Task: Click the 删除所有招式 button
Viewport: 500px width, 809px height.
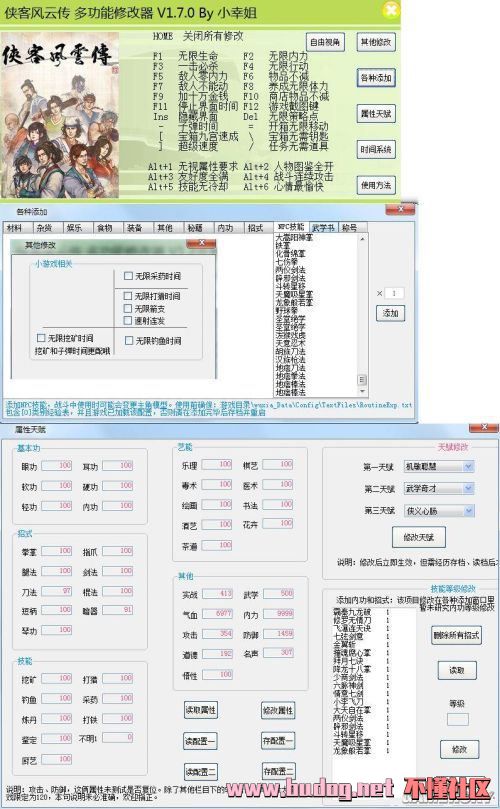Action: [x=456, y=635]
